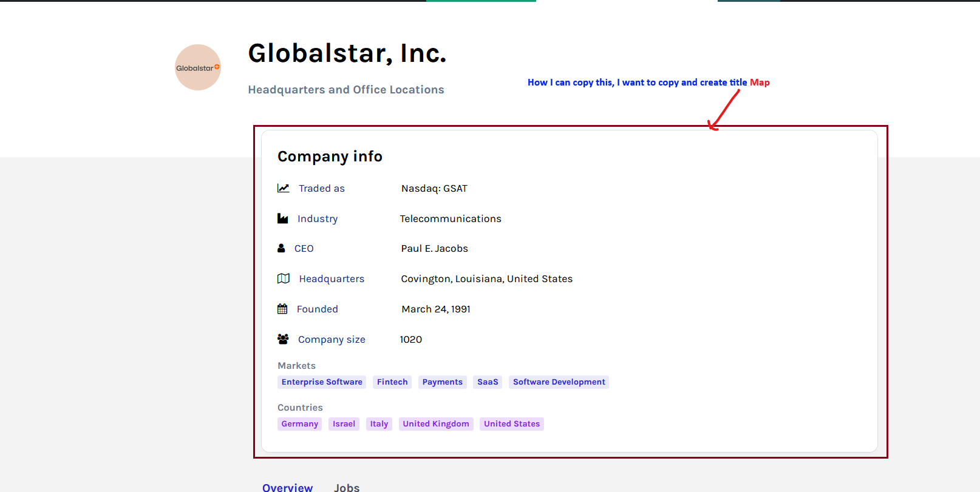Select the Enterprise Software market tag
Image resolution: width=980 pixels, height=492 pixels.
(x=322, y=382)
